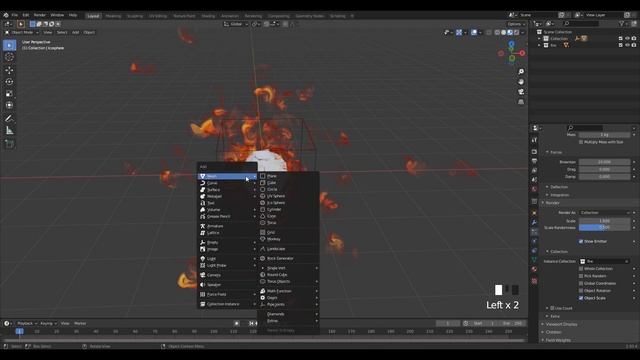Adjust the Brownian force value slider
The width and height of the screenshot is (640, 360).
604,162
